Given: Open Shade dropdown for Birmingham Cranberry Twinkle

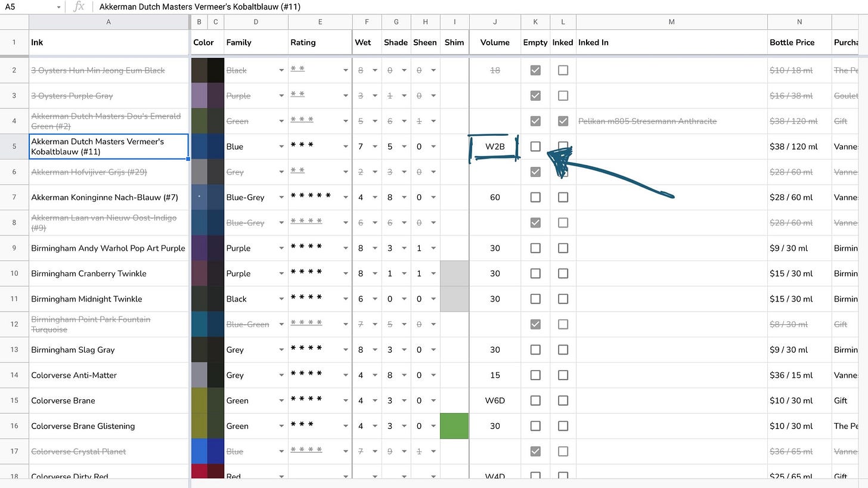Looking at the screenshot, I should tap(404, 273).
